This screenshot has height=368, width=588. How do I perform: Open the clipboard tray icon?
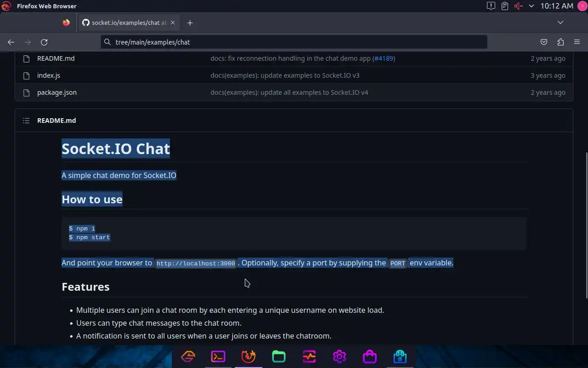point(505,6)
